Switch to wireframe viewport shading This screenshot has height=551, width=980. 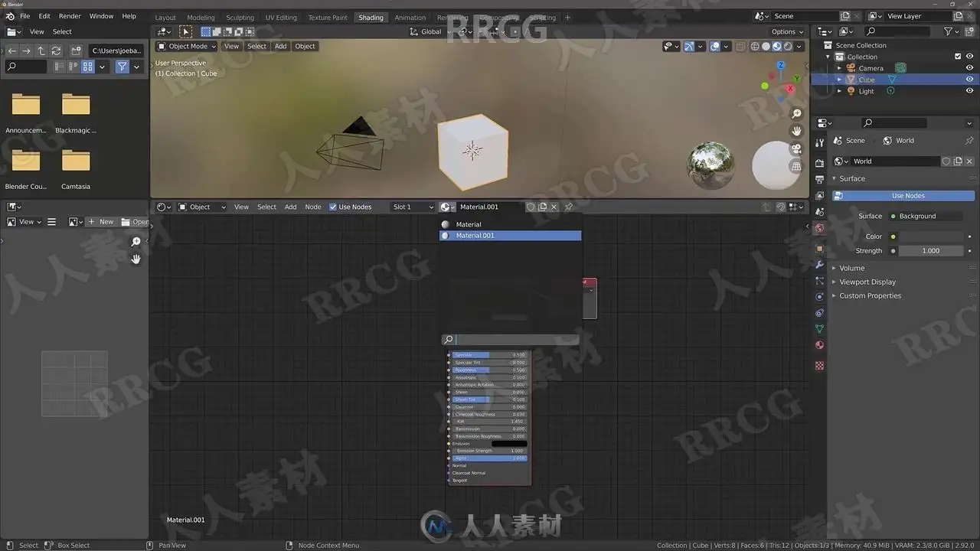click(755, 47)
